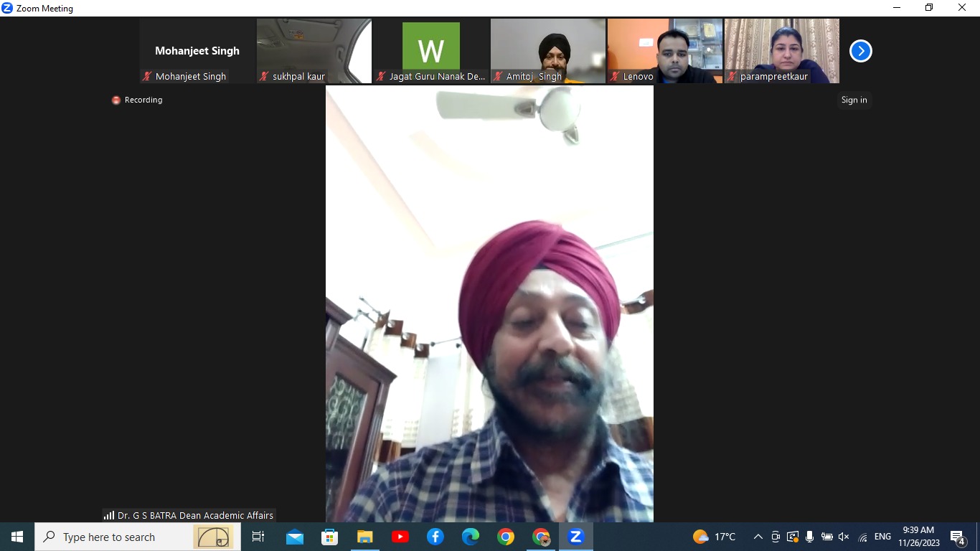Click the red Recording indicator icon
Viewport: 980px width, 551px height.
click(116, 100)
